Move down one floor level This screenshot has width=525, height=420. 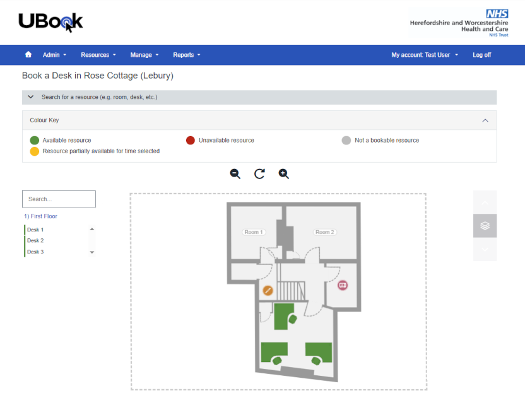[x=485, y=249]
